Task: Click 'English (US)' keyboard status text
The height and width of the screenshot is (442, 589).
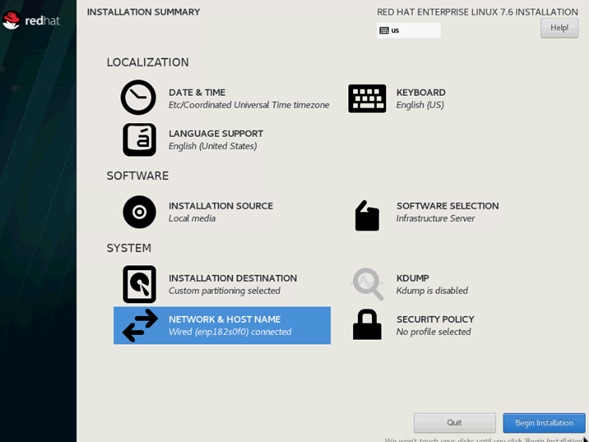Action: (420, 105)
